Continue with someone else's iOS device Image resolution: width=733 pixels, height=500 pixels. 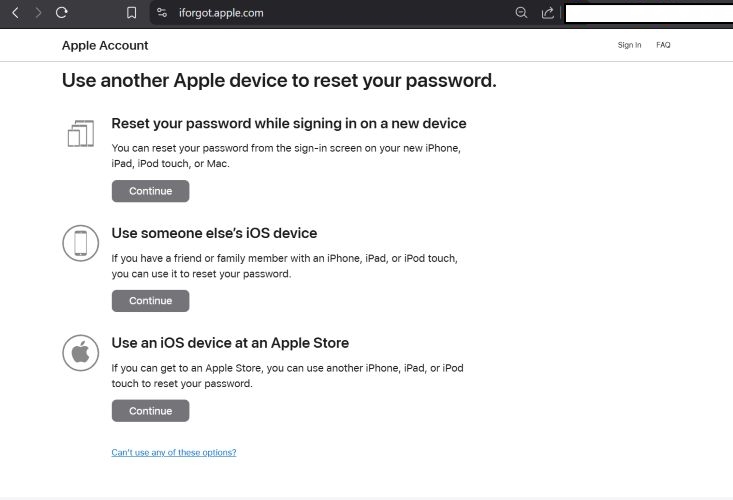pyautogui.click(x=150, y=301)
